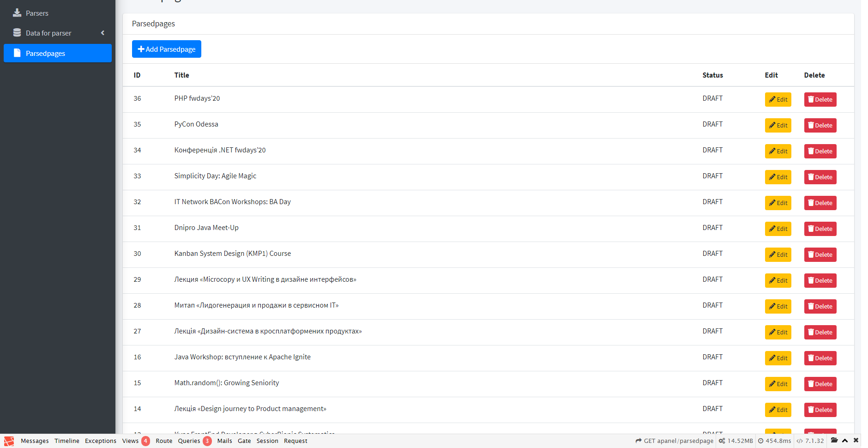Open the Timeline debugbar tab
Screen dimensions: 868x448
click(67, 441)
